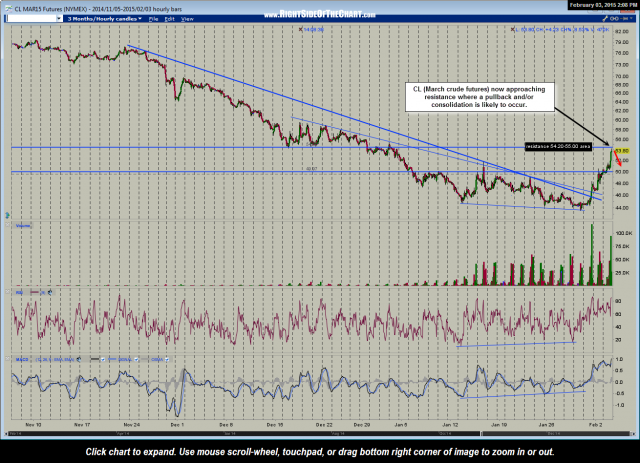Click the RSI settings icon

coord(50,292)
